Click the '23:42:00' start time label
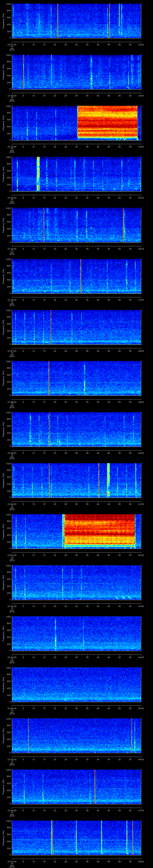 coord(12,606)
